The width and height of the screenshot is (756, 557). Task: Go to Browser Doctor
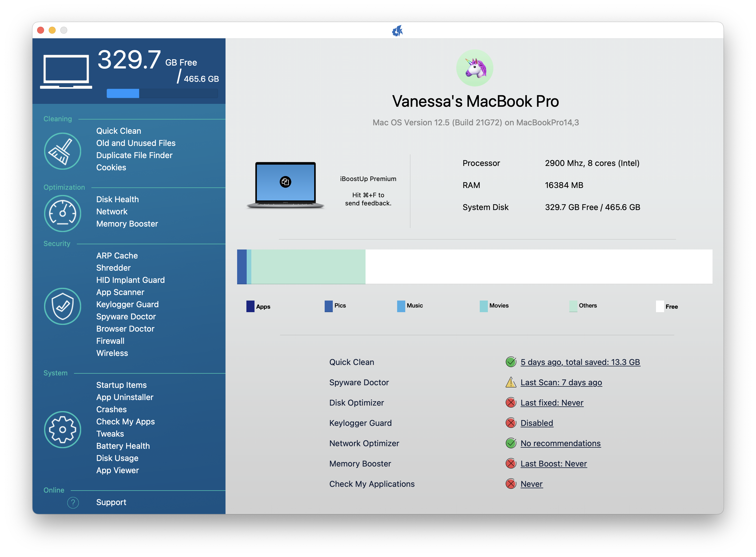125,329
